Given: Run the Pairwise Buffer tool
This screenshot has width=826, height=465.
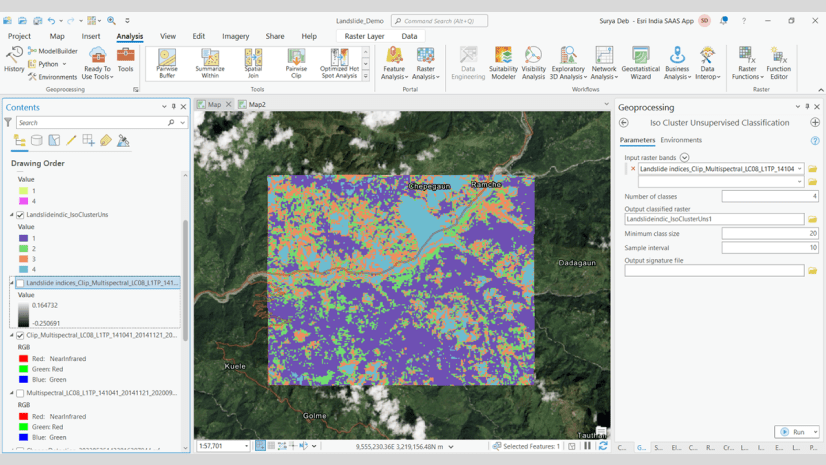Looking at the screenshot, I should point(167,63).
